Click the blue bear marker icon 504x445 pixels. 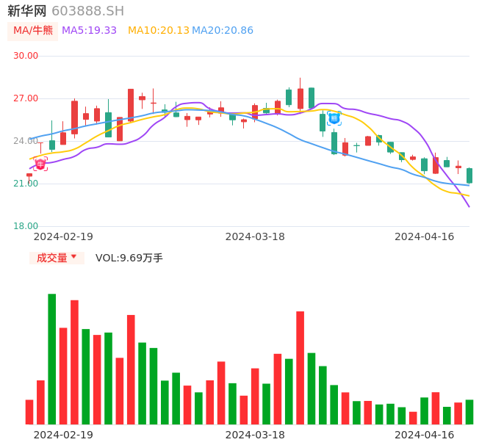coord(334,117)
